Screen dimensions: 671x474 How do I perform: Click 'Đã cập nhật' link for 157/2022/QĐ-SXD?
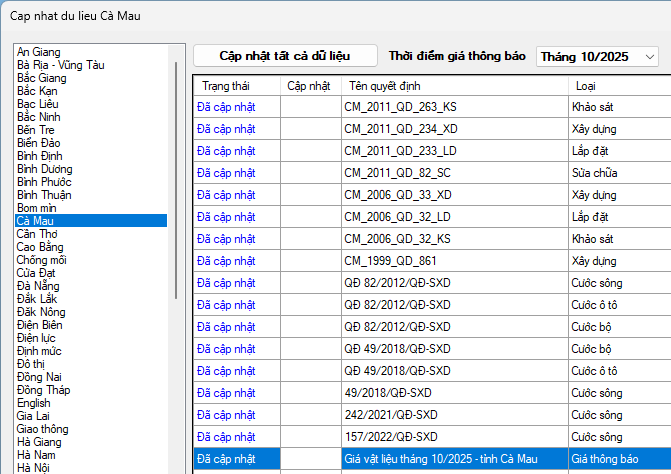point(228,437)
